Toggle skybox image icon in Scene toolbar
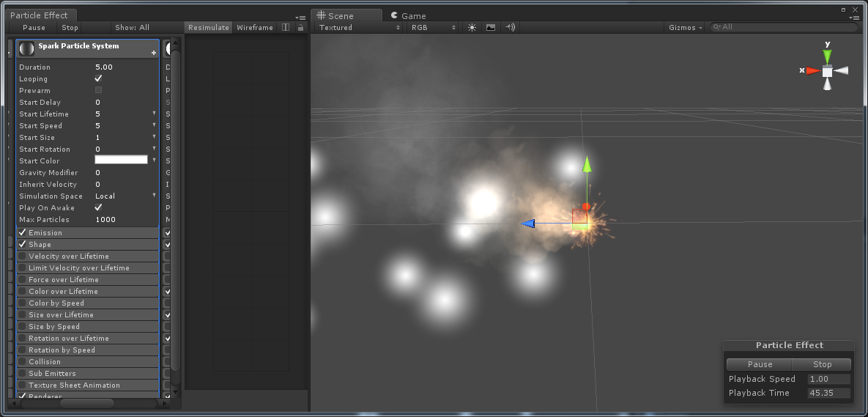This screenshot has height=417, width=868. (x=491, y=27)
